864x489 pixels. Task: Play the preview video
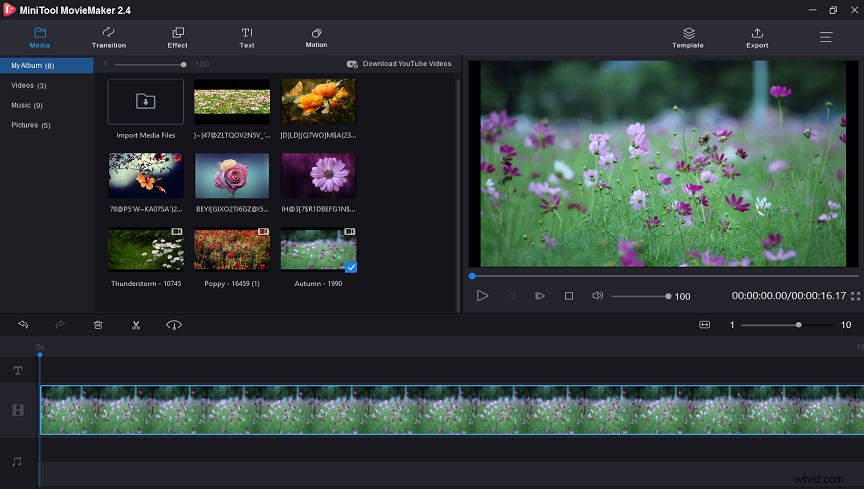coord(482,296)
